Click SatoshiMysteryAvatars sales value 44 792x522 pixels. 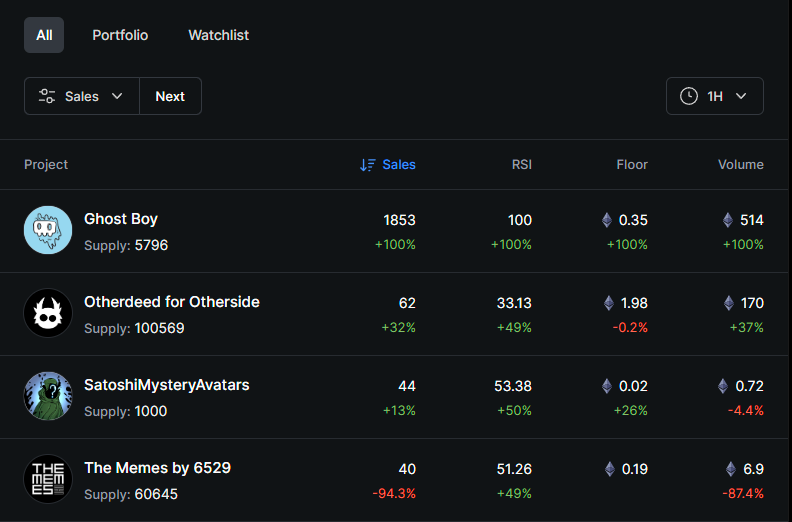click(x=407, y=386)
